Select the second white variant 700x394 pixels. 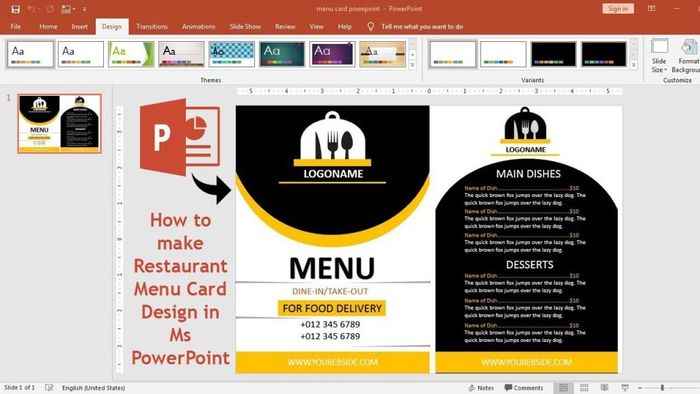pos(503,54)
